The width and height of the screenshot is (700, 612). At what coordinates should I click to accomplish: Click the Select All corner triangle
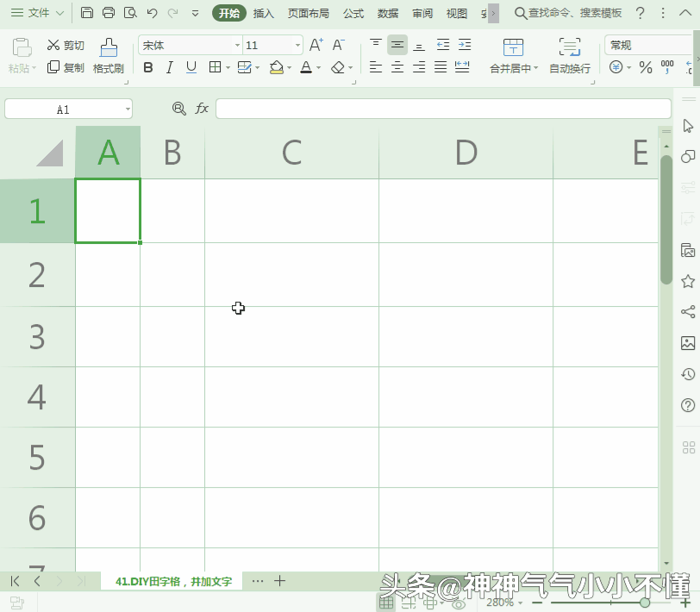click(50, 153)
